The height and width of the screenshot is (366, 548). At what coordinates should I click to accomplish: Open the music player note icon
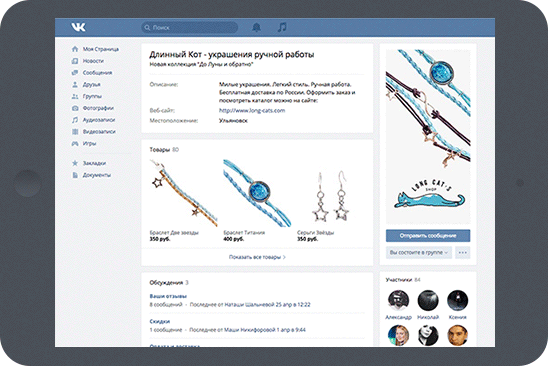pos(282,27)
